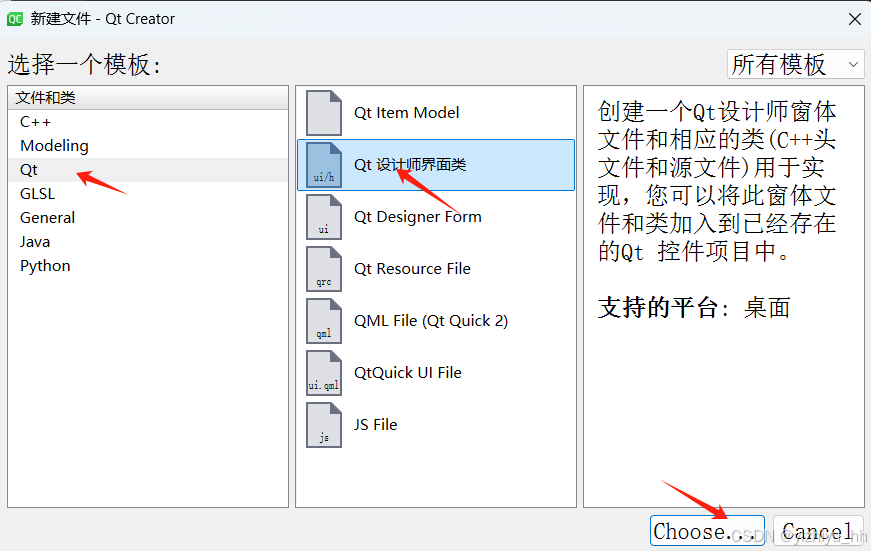Click the ui icon for Qt Designer Form
Screen dimensions: 871x551
tap(324, 217)
